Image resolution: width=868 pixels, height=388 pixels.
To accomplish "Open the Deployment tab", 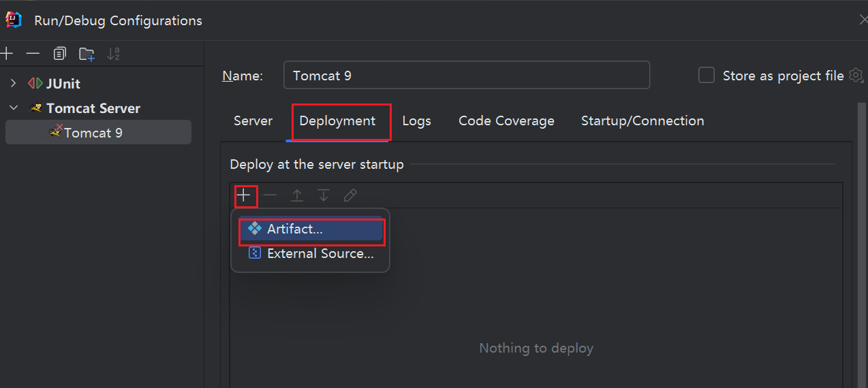I will (x=337, y=121).
